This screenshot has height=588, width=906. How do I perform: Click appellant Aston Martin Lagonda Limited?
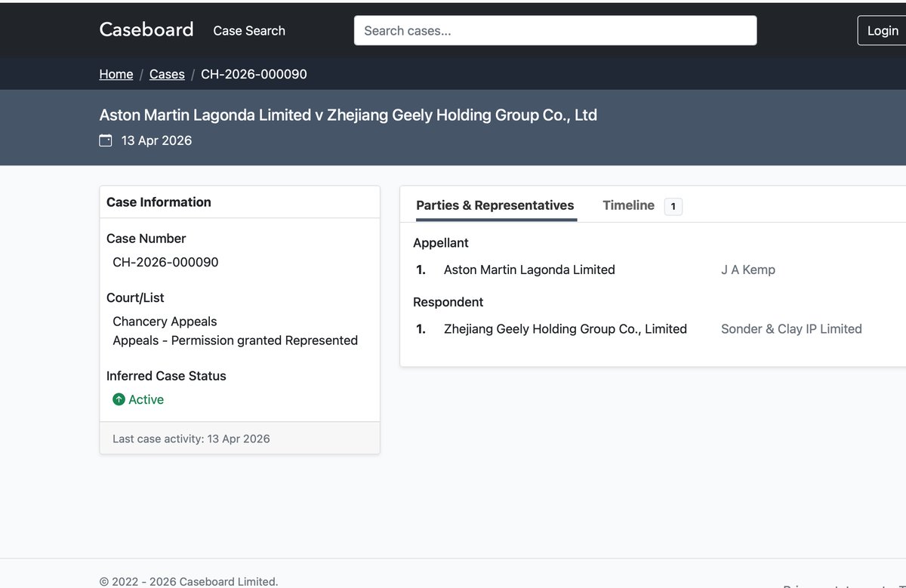(529, 269)
